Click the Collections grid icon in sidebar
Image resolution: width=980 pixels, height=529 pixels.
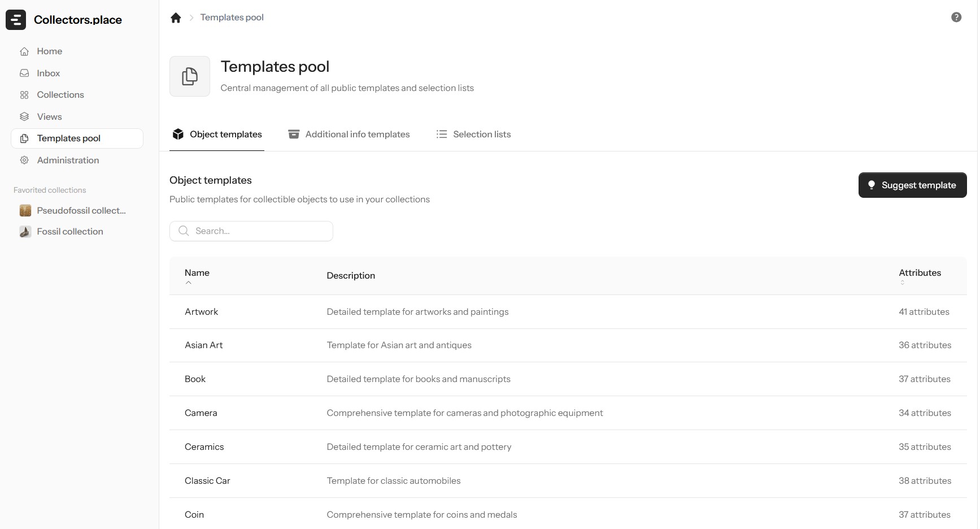[24, 95]
